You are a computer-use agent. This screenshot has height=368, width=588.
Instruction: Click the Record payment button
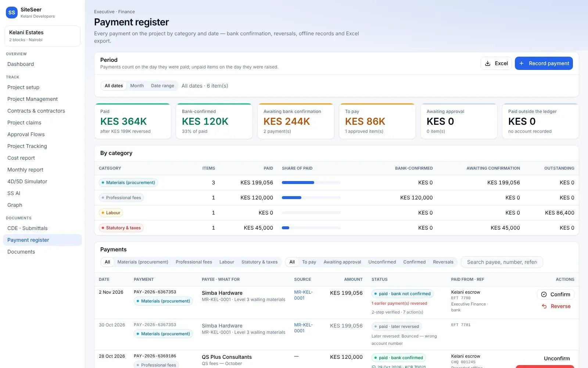(544, 63)
